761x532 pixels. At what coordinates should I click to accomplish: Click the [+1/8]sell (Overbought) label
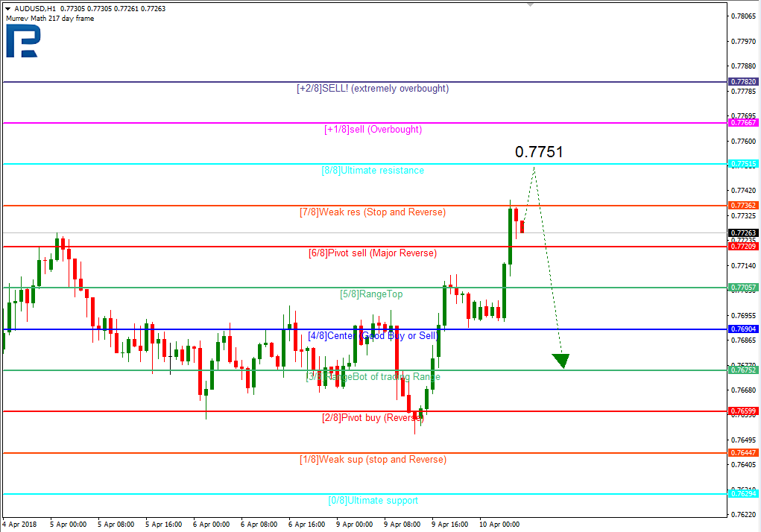(x=373, y=130)
